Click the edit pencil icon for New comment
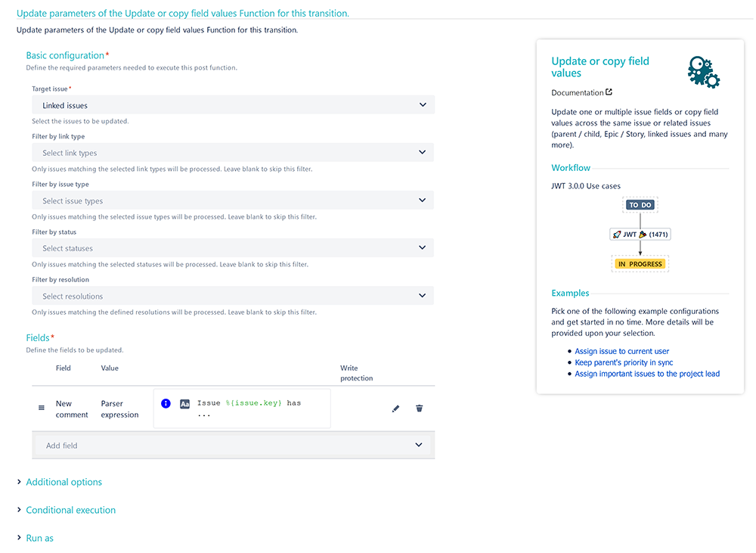Viewport: 756px width, 553px height. [395, 409]
